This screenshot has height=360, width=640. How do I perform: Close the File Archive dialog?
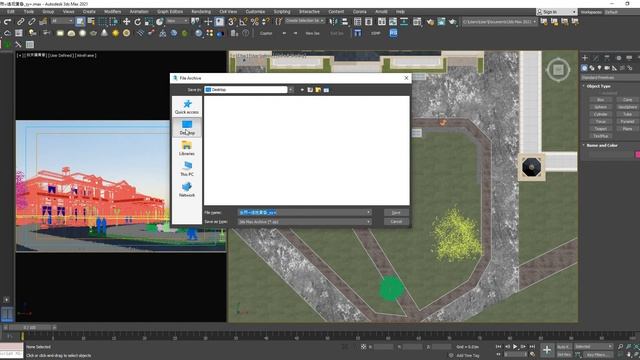(x=406, y=78)
